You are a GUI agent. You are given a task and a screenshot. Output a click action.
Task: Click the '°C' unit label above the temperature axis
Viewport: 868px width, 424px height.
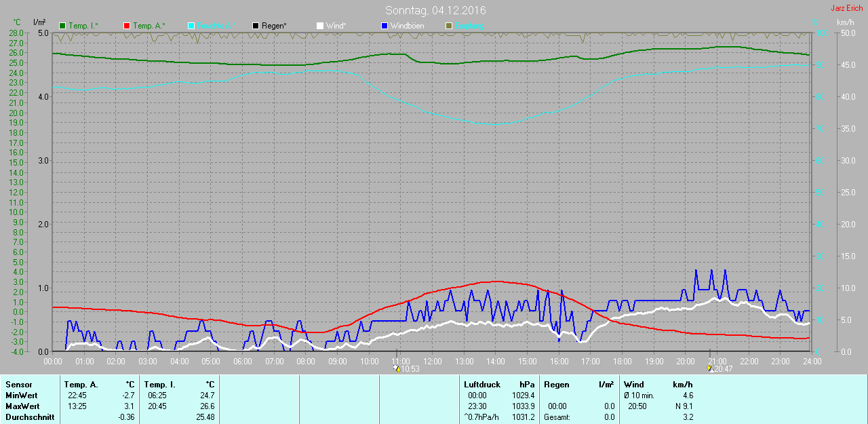17,23
